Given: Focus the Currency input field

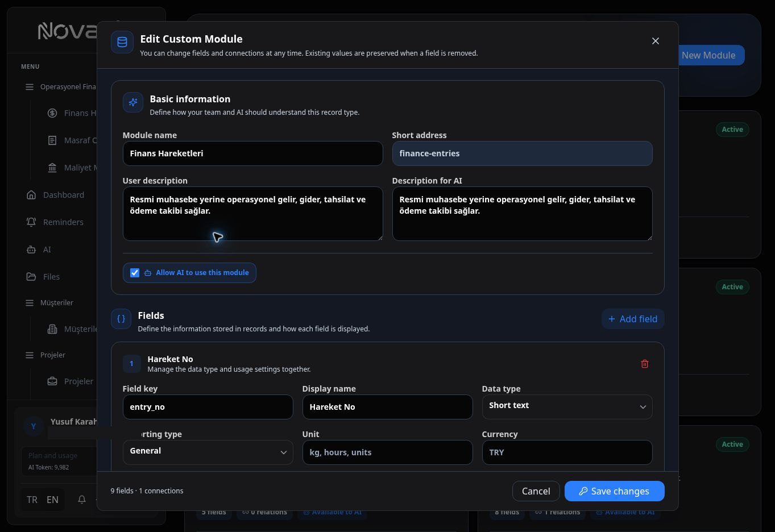Looking at the screenshot, I should tap(567, 452).
